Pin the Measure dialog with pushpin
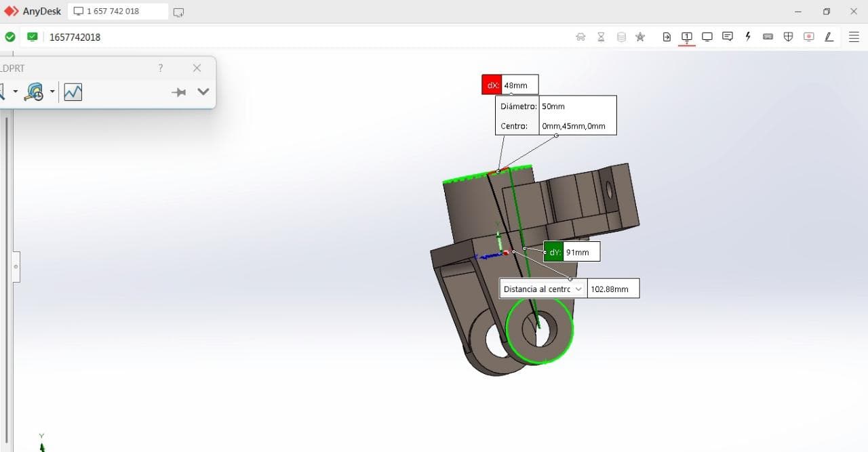The height and width of the screenshot is (452, 868). tap(178, 92)
